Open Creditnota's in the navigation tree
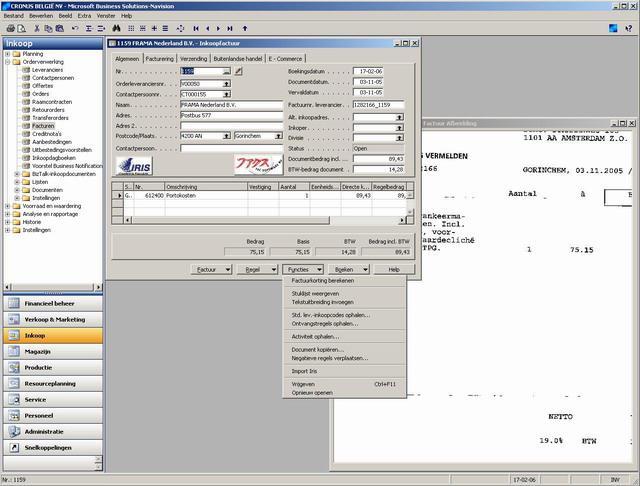 pyautogui.click(x=47, y=134)
